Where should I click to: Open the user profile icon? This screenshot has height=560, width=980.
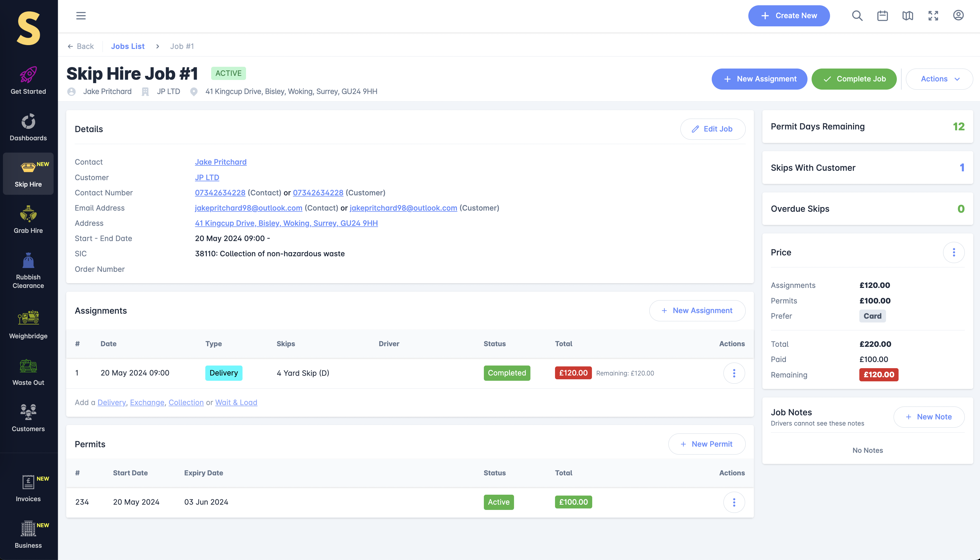click(958, 16)
